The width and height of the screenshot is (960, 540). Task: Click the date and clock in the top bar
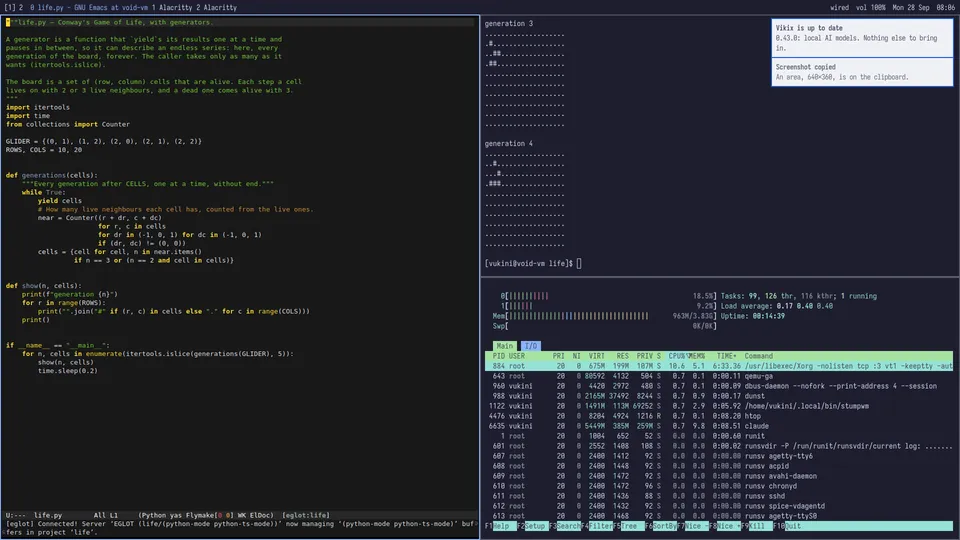pos(923,7)
